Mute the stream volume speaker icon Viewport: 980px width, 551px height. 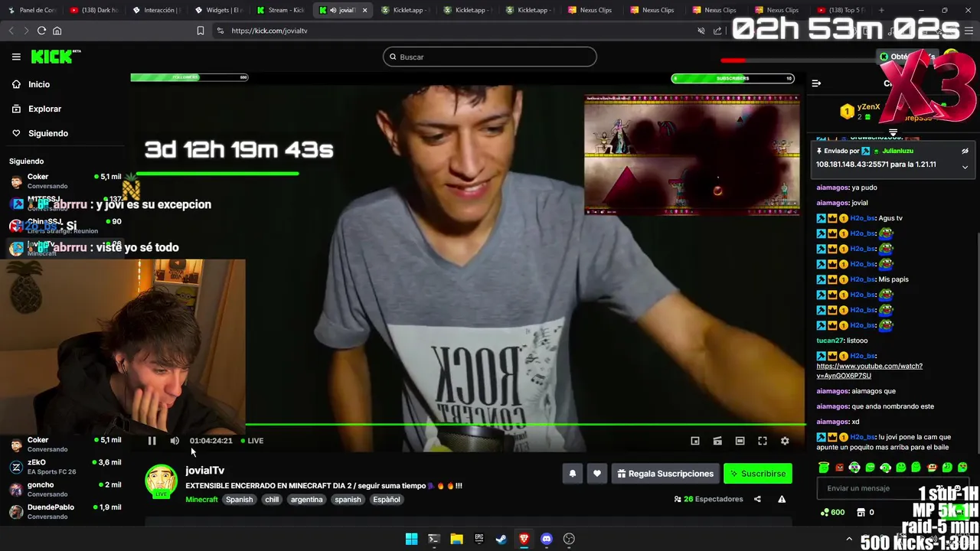tap(175, 441)
